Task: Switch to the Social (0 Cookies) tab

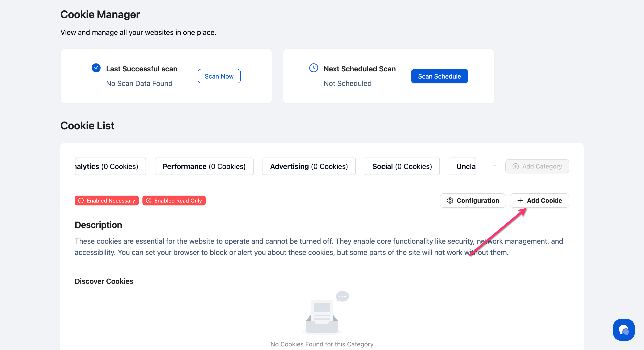Action: [x=402, y=166]
